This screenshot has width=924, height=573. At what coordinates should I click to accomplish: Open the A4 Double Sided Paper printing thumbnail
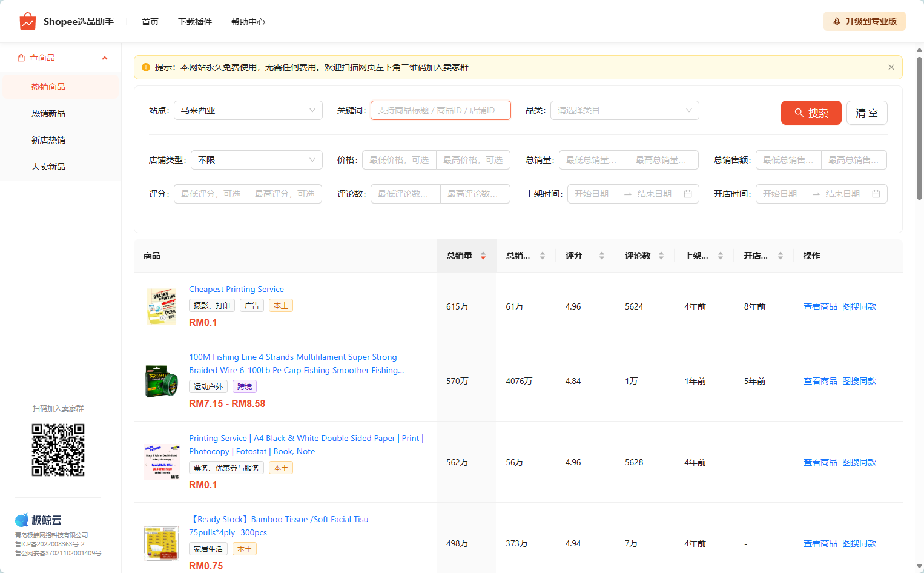[x=162, y=462]
